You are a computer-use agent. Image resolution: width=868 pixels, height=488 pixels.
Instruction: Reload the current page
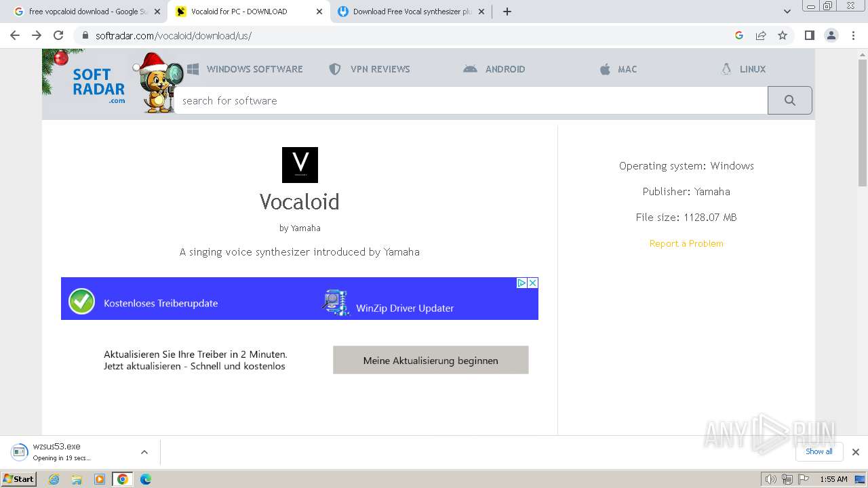[58, 35]
